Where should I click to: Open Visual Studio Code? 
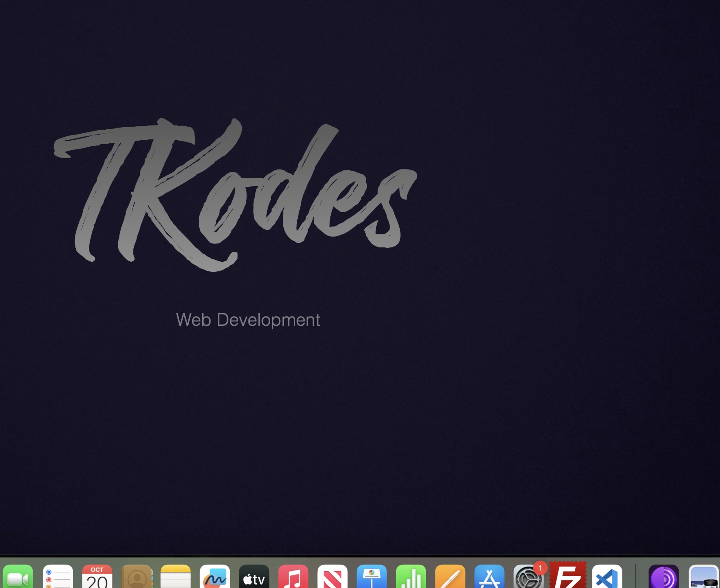coord(607,577)
